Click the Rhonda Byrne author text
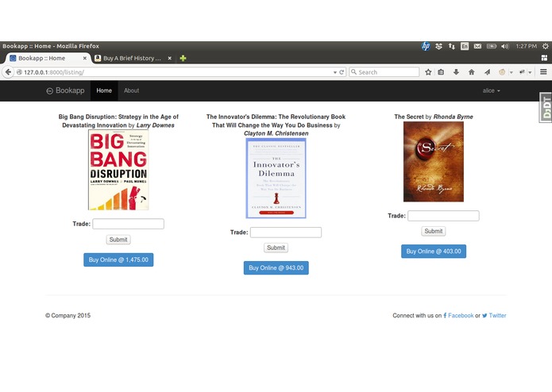Image resolution: width=552 pixels, height=392 pixels. click(453, 117)
